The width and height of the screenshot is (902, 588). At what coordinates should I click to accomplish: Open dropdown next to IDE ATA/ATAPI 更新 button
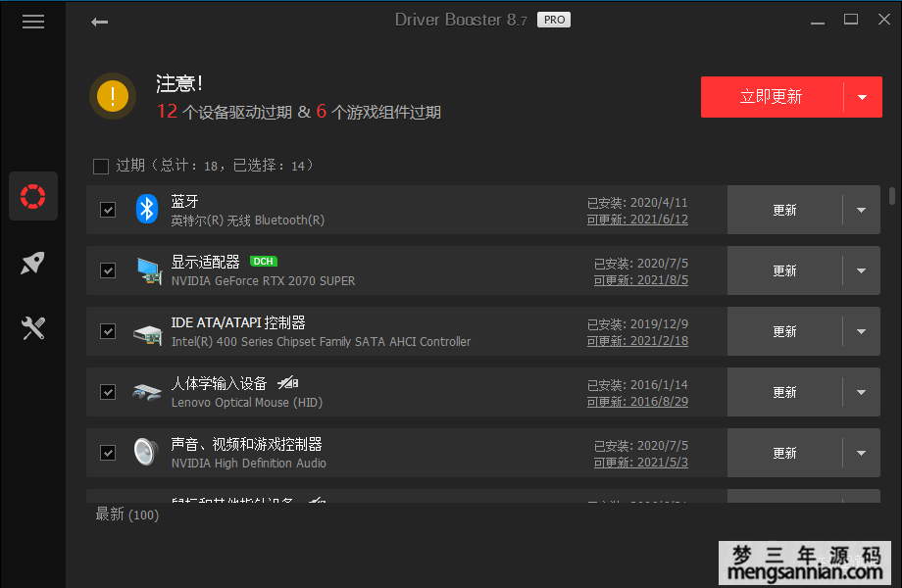pyautogui.click(x=861, y=331)
